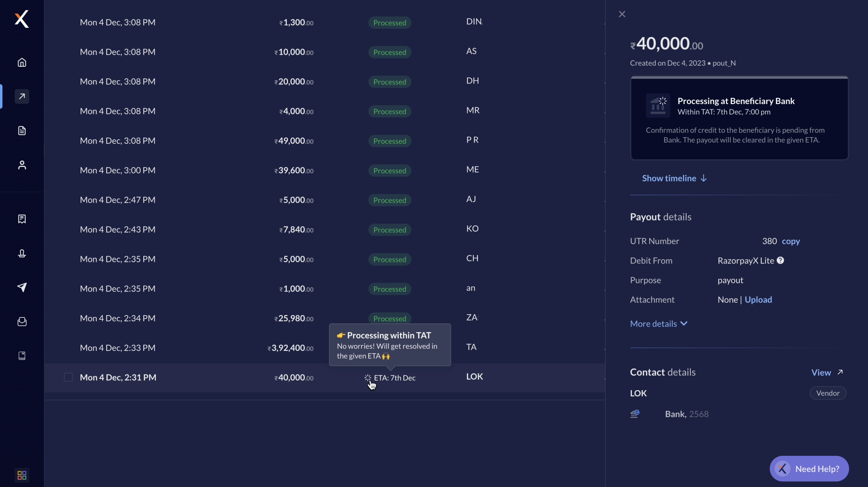Toggle the checkbox for LOK payout row
868x487 pixels.
click(x=68, y=377)
